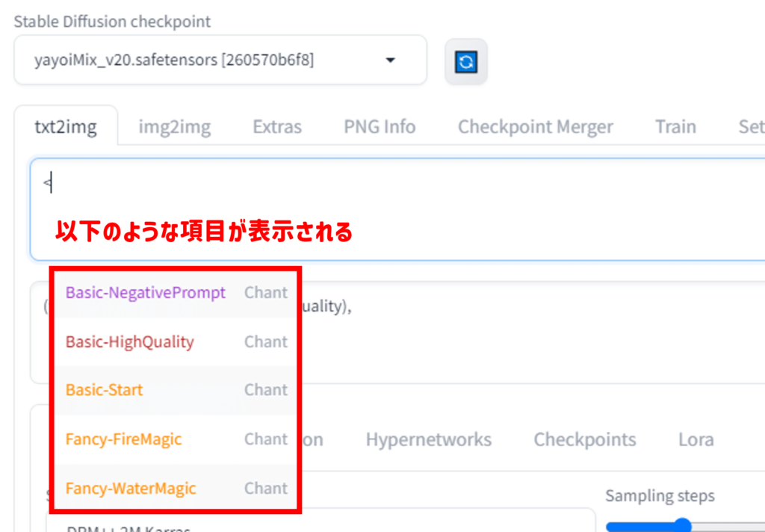Open the DPM++ 2M Karras sampler dropdown
The width and height of the screenshot is (765, 532).
[x=321, y=525]
